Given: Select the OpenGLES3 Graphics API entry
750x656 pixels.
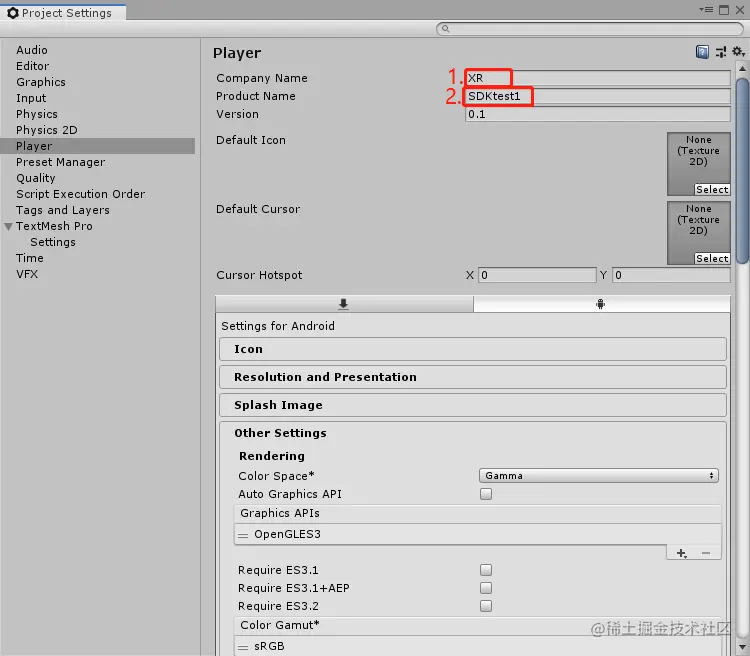Looking at the screenshot, I should 477,534.
